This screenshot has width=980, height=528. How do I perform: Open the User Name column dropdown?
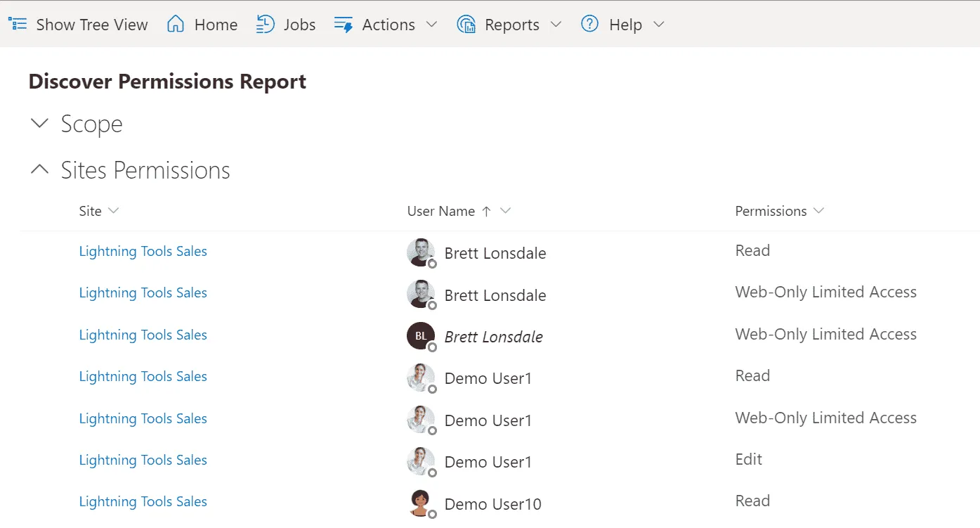[505, 210]
